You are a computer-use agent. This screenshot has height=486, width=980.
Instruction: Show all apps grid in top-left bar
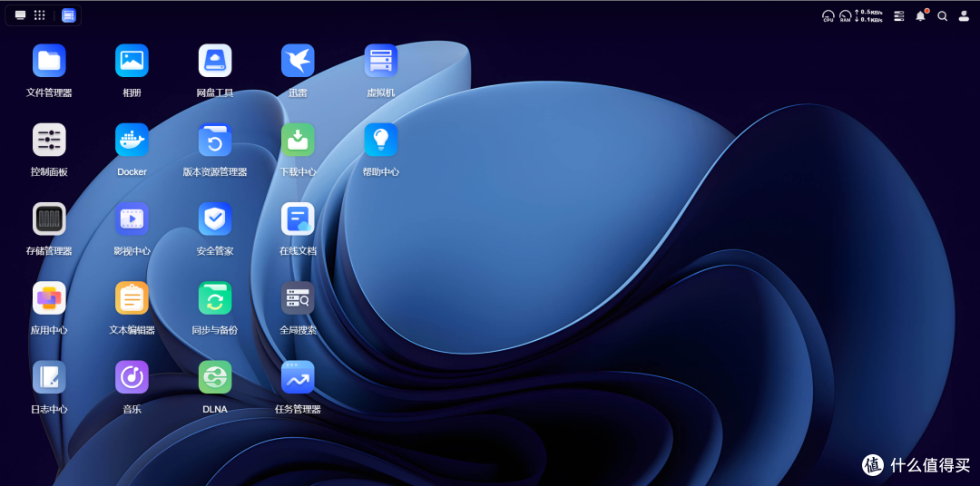[x=39, y=15]
